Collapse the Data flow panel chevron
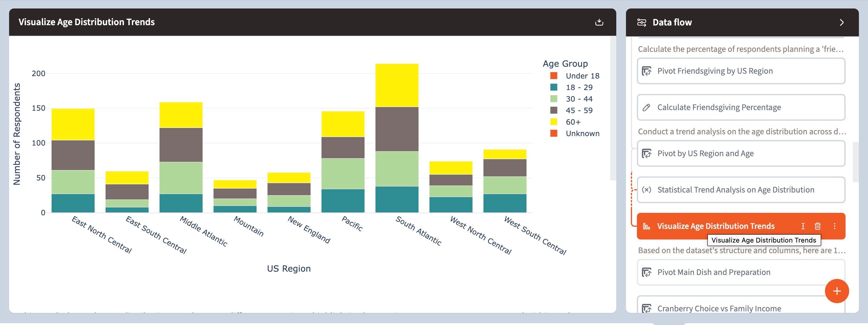The width and height of the screenshot is (868, 325). (841, 22)
